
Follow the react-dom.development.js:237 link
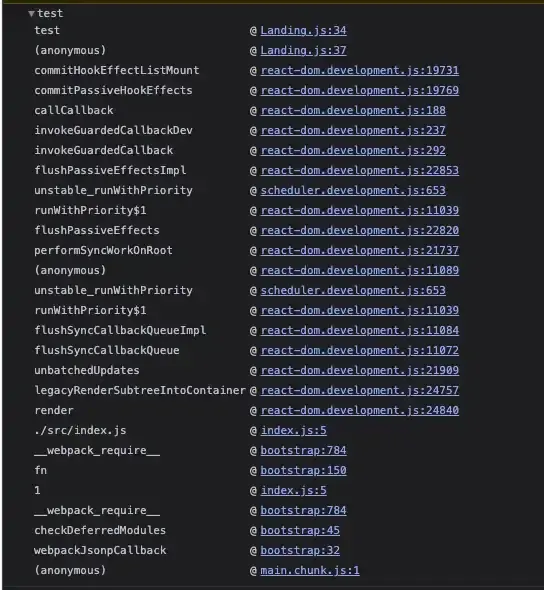point(353,130)
